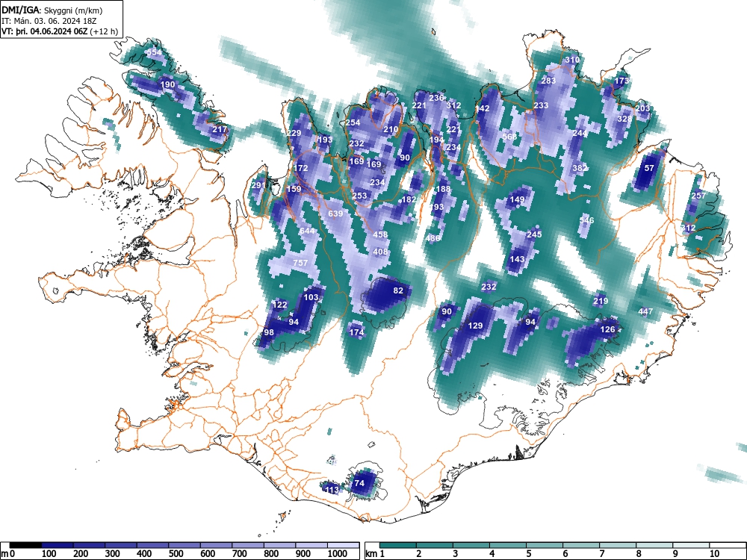
Task: Click the visibility value 458 on the map
Action: [x=380, y=234]
